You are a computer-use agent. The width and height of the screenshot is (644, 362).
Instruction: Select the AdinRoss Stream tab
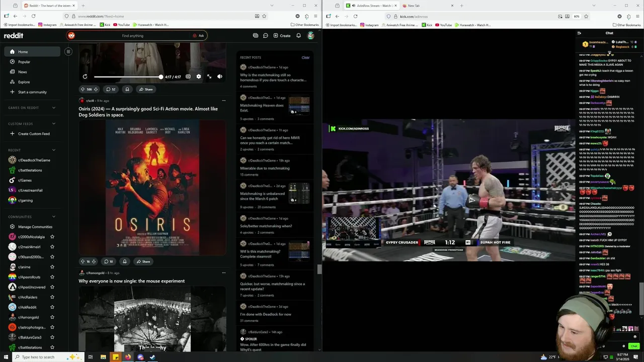(x=372, y=6)
